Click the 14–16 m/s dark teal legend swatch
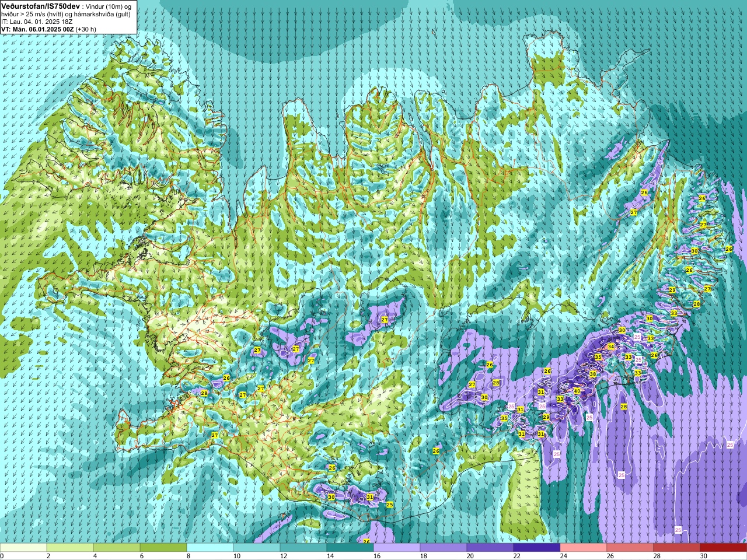This screenshot has height=560, width=747. [350, 548]
